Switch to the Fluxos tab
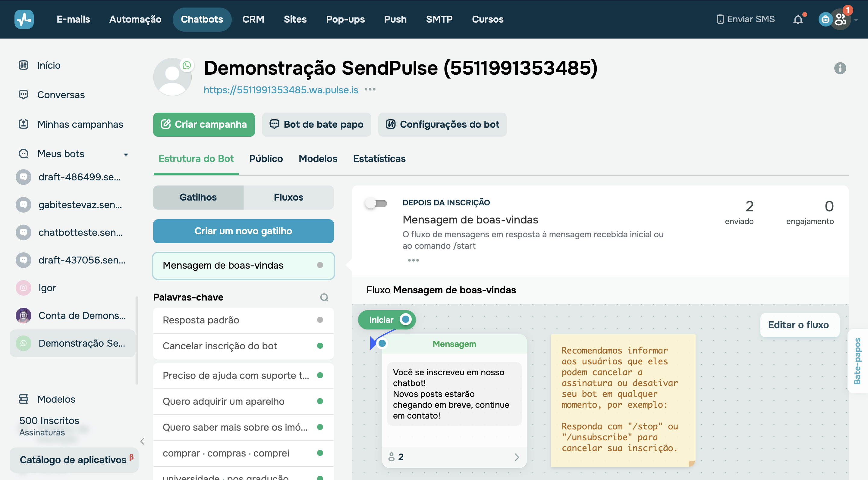Viewport: 868px width, 480px height. [x=288, y=197]
